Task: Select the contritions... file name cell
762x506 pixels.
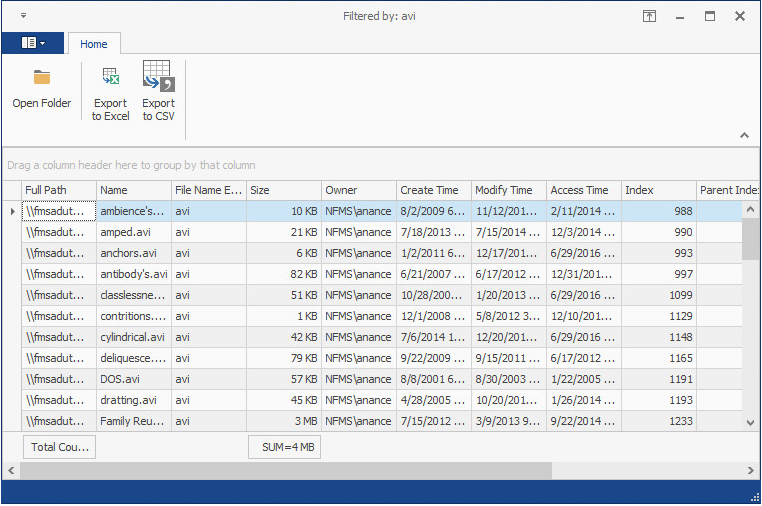Action: coord(134,316)
